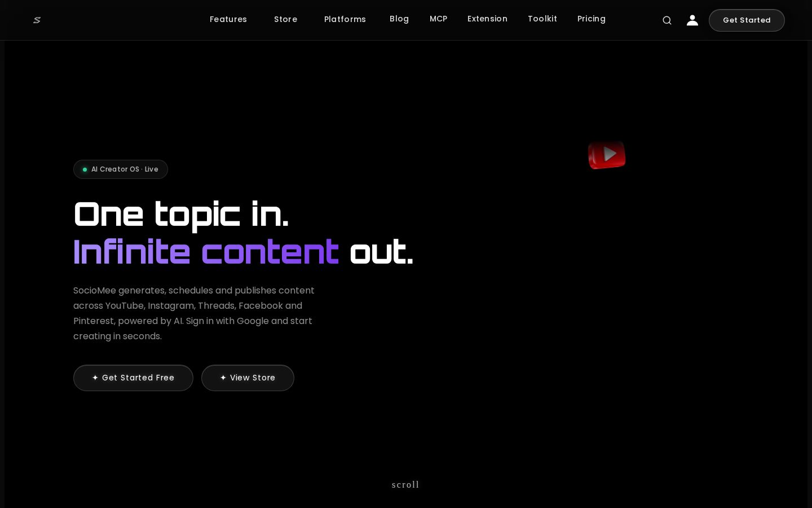View the Pricing page
The image size is (812, 508).
(592, 19)
